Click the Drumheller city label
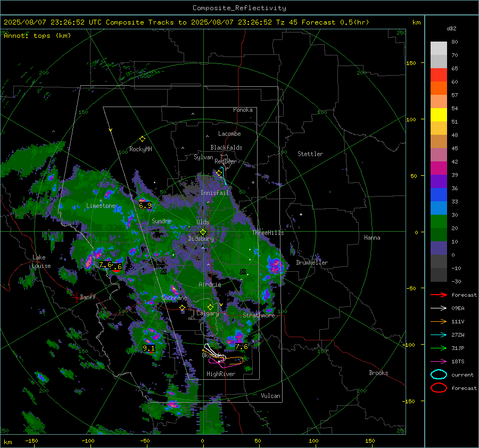Image resolution: width=479 pixels, height=448 pixels. pos(312,263)
